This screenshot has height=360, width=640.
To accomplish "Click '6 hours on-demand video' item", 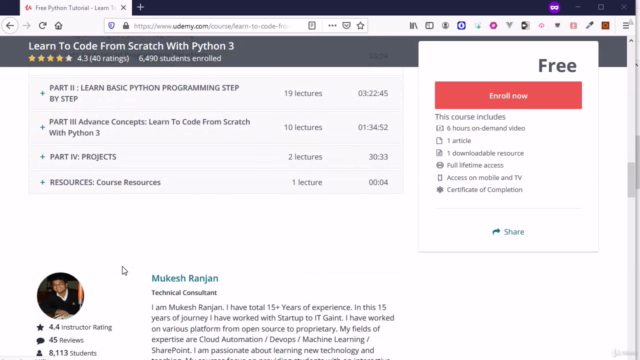I will 486,128.
